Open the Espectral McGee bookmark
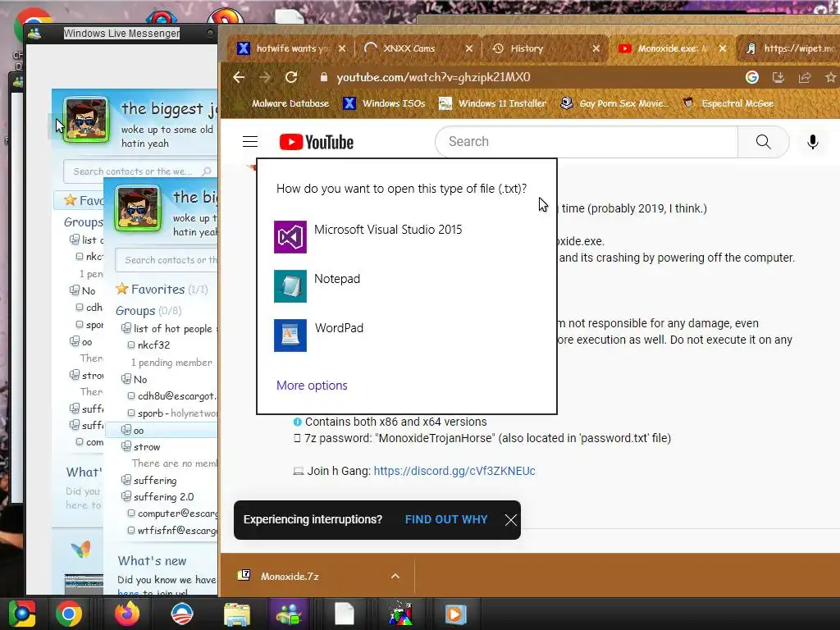This screenshot has width=840, height=630. [x=728, y=103]
